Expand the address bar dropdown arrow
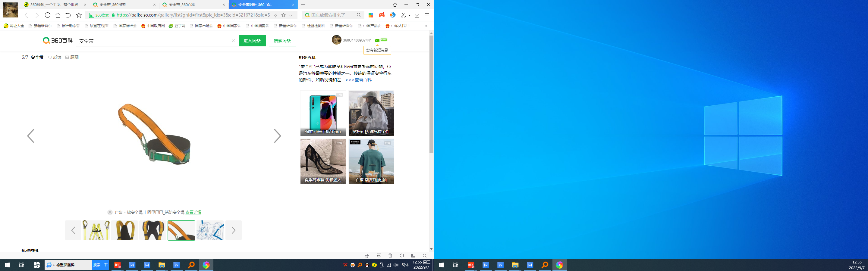 tap(291, 15)
